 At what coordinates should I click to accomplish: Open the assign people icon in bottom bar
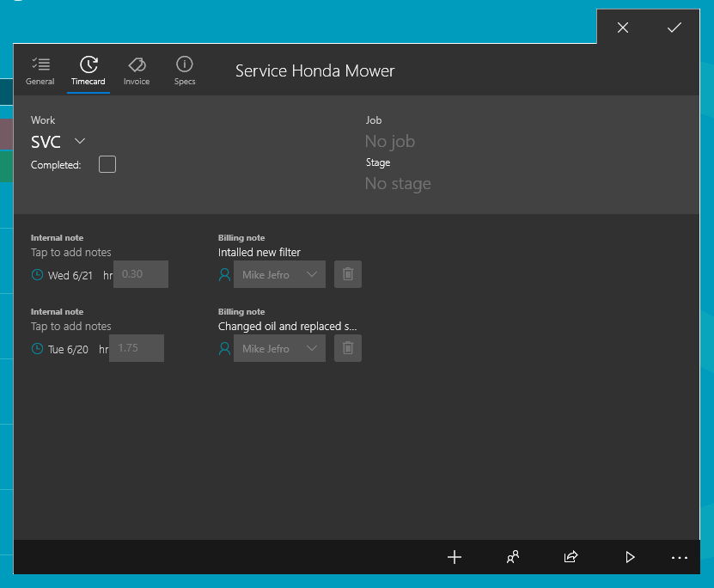[x=513, y=557]
